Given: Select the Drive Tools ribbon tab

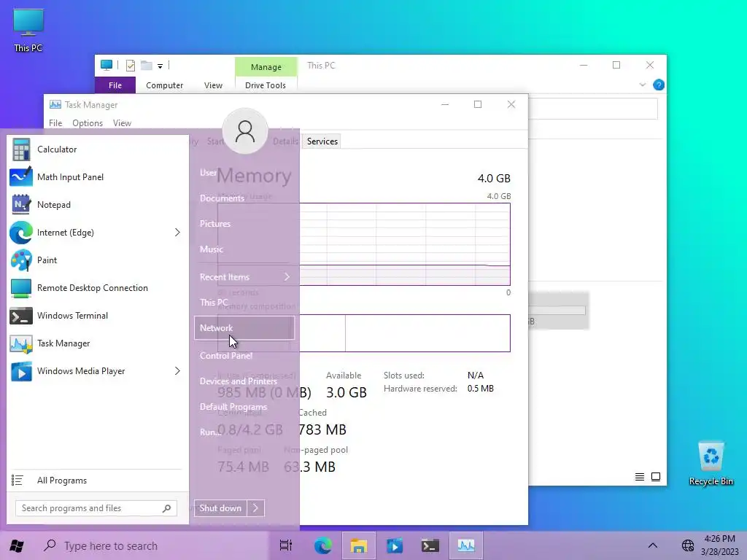Looking at the screenshot, I should 266,85.
